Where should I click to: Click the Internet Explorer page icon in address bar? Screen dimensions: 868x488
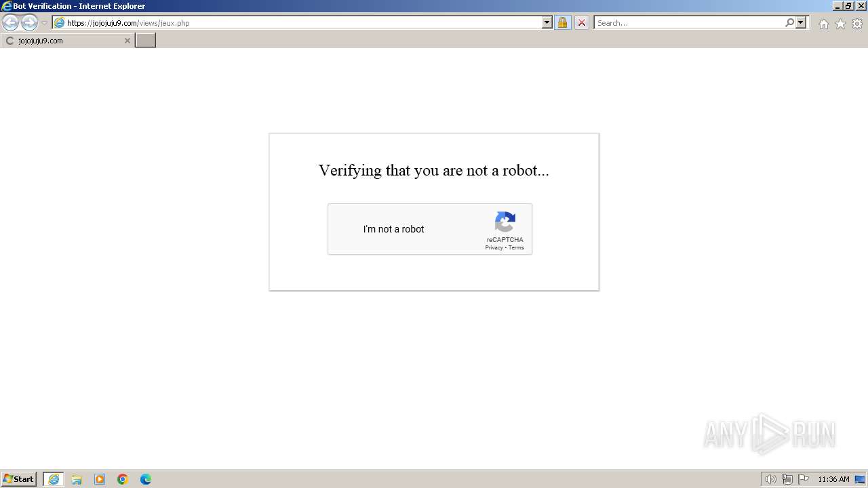click(x=59, y=23)
